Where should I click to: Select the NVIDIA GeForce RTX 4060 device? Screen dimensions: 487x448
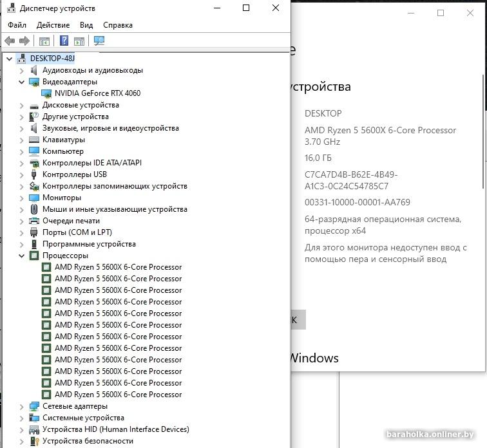coord(97,93)
